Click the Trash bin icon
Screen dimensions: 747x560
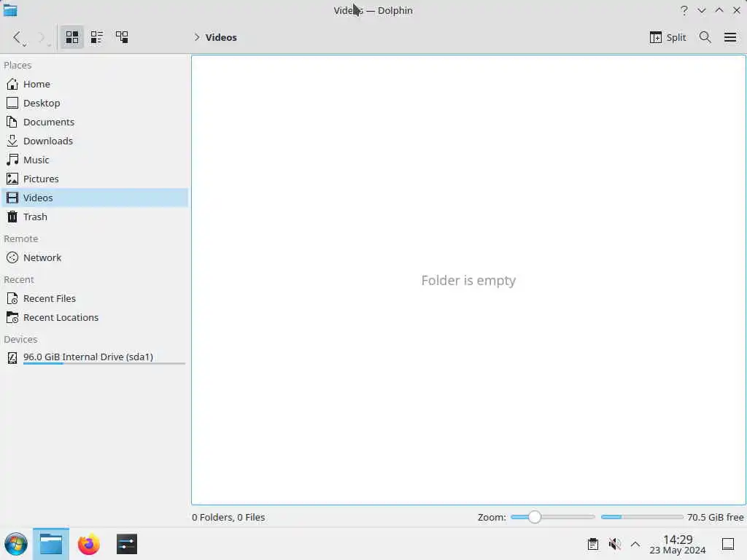(x=12, y=217)
